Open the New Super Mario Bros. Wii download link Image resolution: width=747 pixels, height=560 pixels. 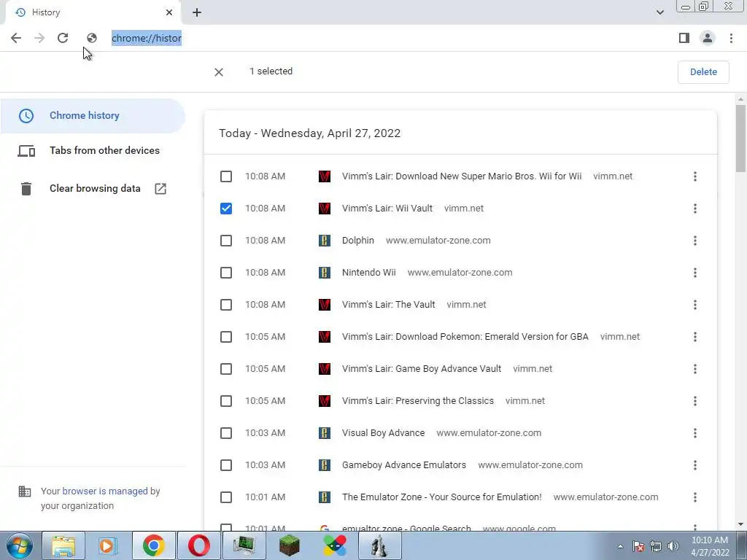click(462, 176)
